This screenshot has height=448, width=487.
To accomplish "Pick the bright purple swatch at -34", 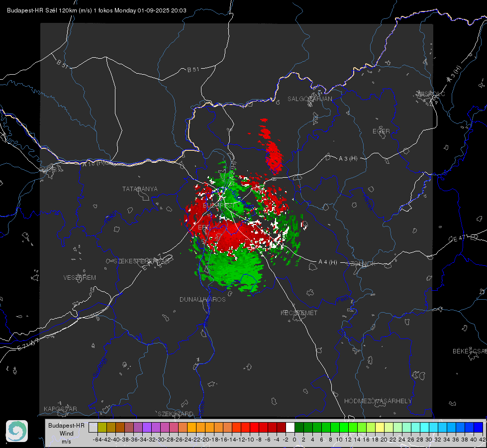I will pos(147,427).
